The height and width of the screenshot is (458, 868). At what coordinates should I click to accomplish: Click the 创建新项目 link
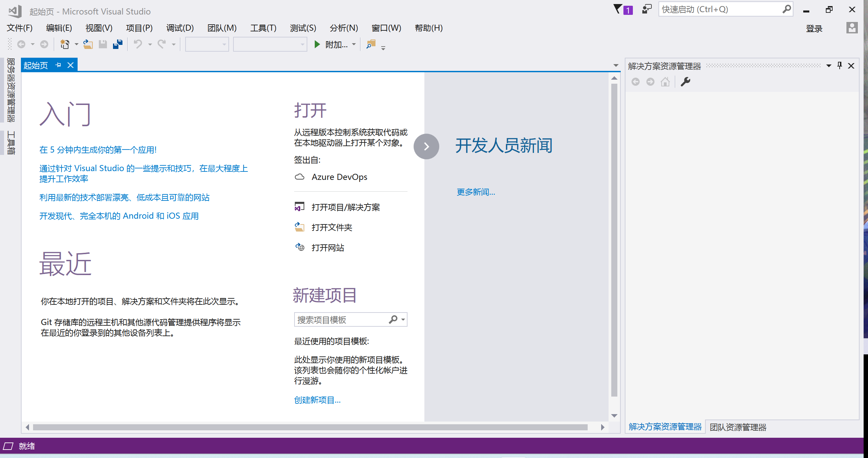point(317,400)
